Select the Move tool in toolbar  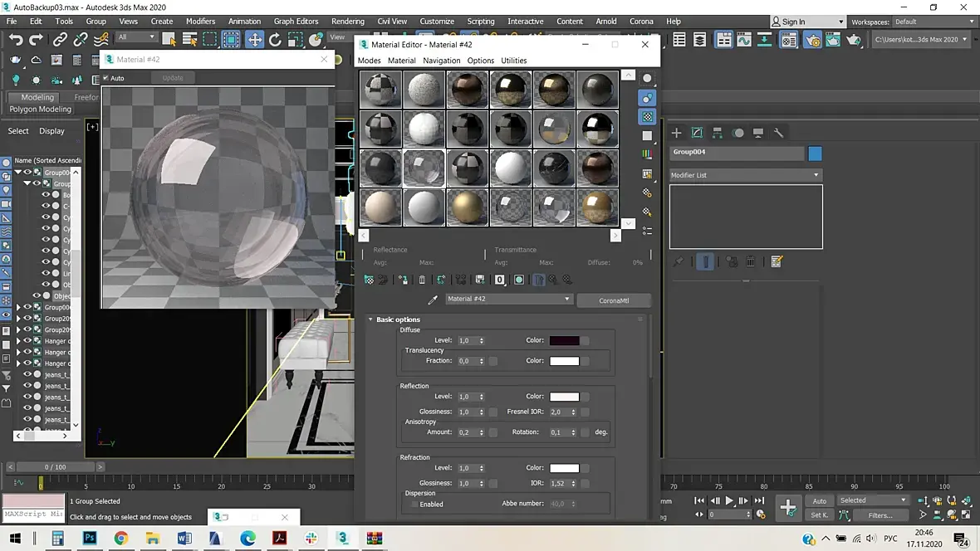[254, 39]
